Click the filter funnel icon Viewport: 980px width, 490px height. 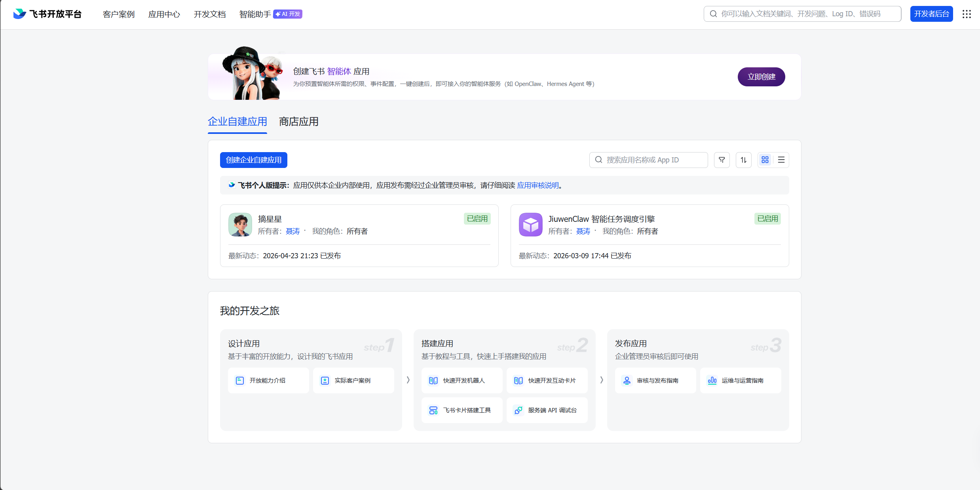[722, 160]
